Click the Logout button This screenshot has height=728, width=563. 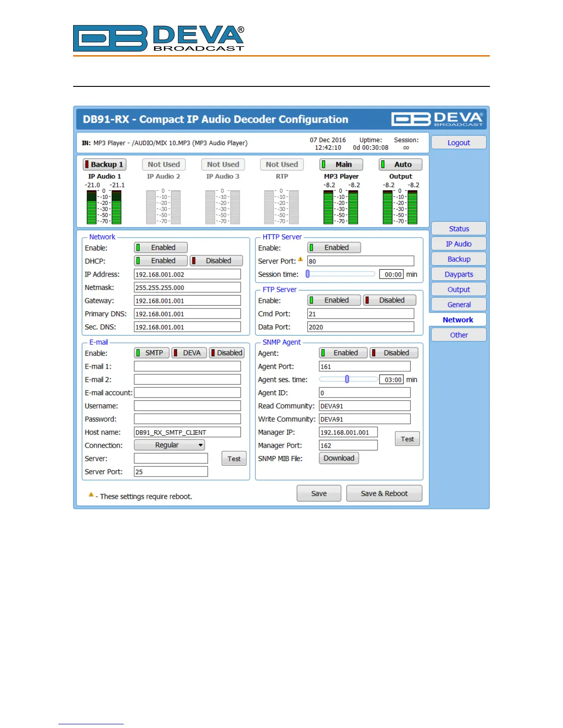click(x=459, y=142)
